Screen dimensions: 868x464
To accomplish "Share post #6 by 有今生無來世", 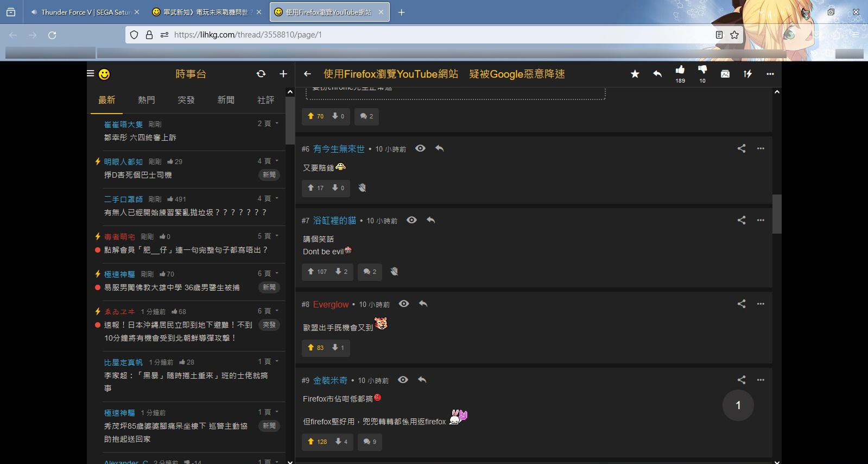I will [x=742, y=148].
